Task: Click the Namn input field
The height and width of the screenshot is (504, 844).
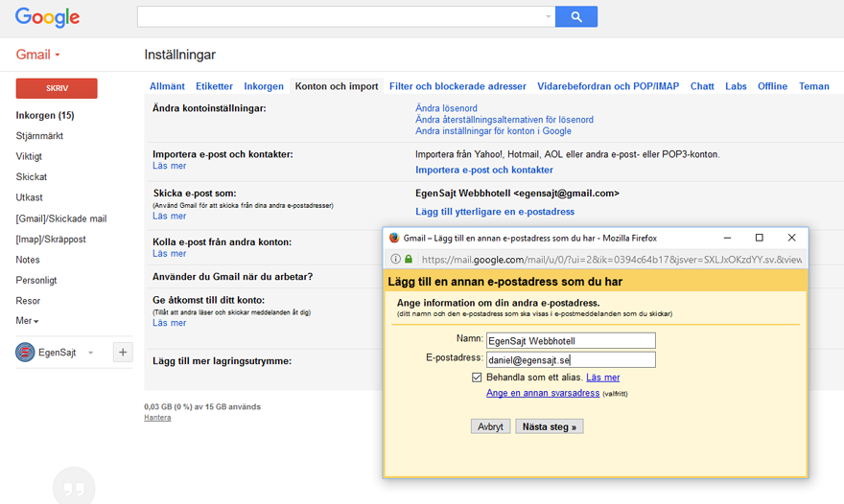Action: (x=571, y=340)
